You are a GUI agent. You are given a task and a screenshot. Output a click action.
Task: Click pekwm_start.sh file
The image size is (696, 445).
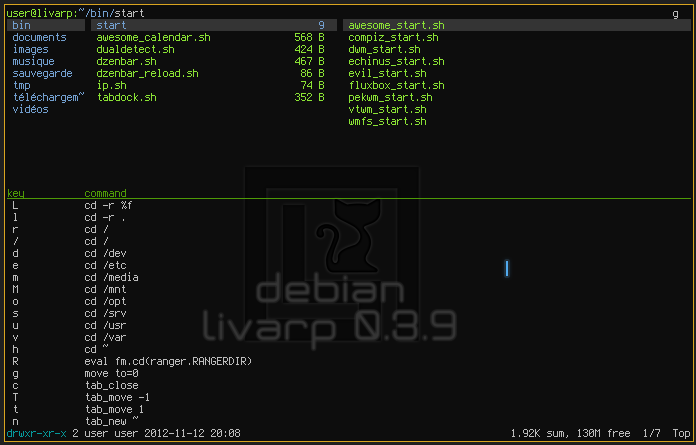click(390, 97)
